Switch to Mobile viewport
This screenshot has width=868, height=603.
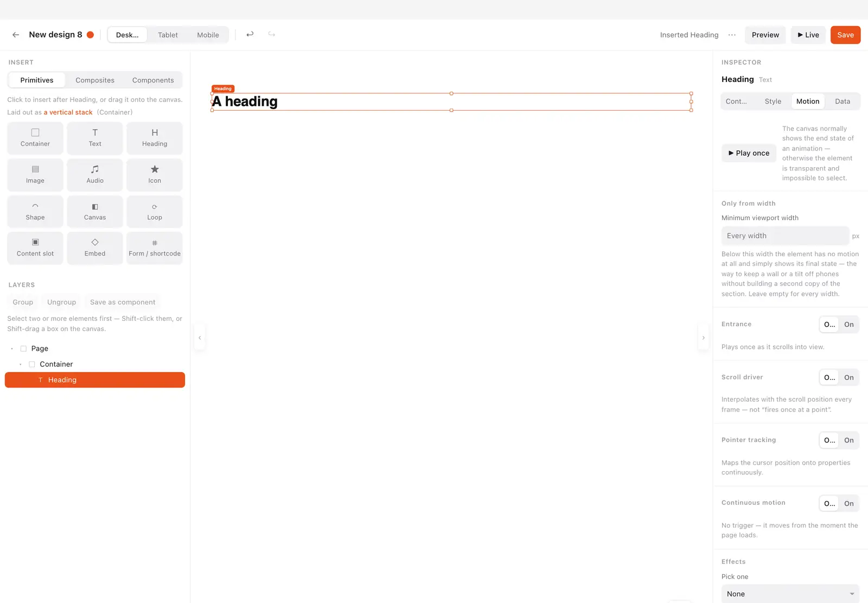coord(208,35)
